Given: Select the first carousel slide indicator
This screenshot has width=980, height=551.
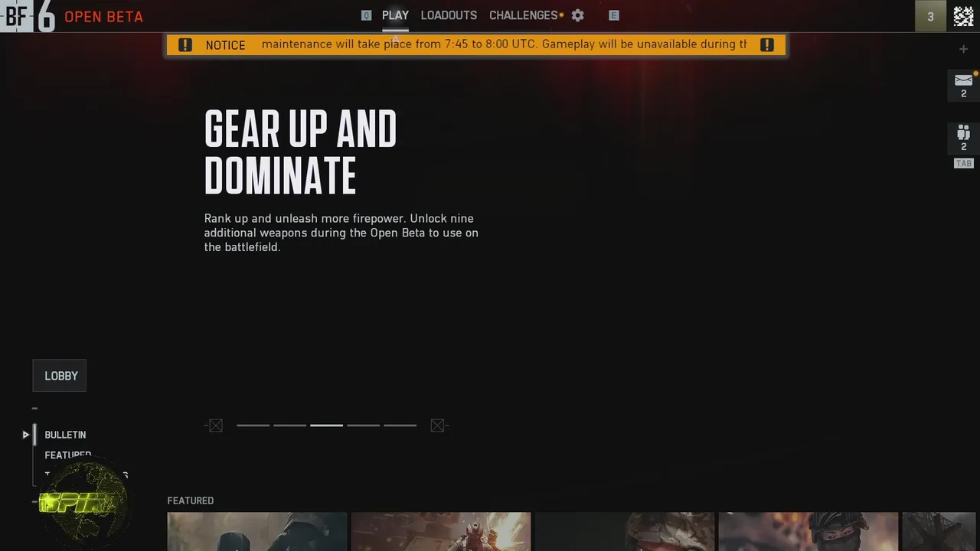Looking at the screenshot, I should 253,425.
